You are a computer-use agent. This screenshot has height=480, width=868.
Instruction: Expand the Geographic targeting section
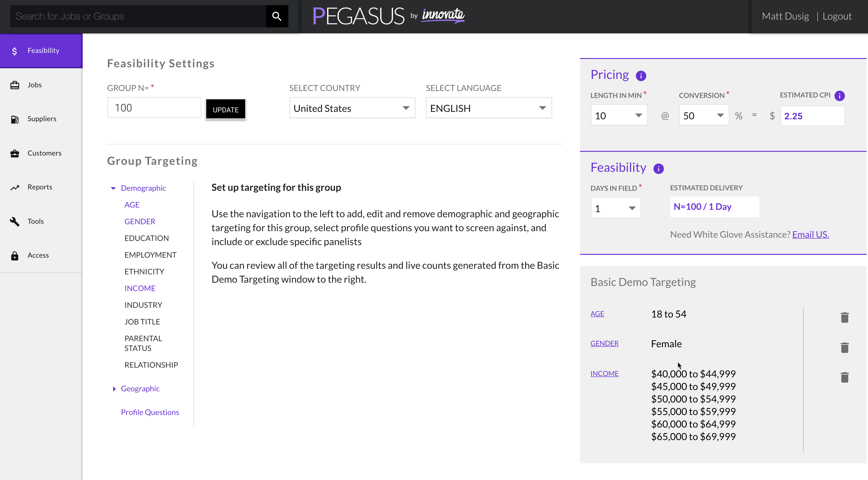[140, 388]
